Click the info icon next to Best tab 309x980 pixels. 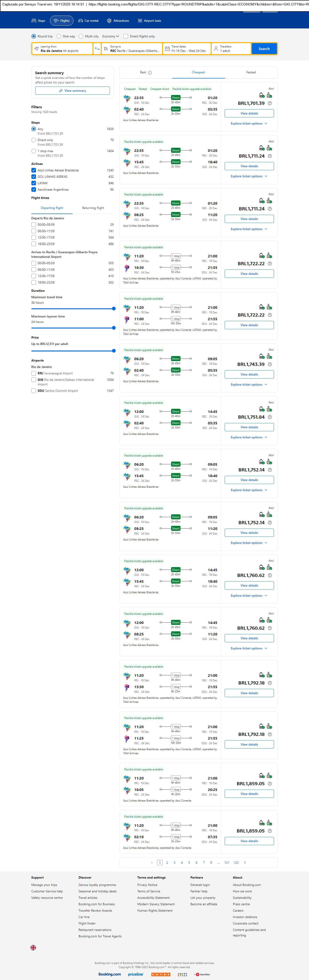click(x=150, y=73)
